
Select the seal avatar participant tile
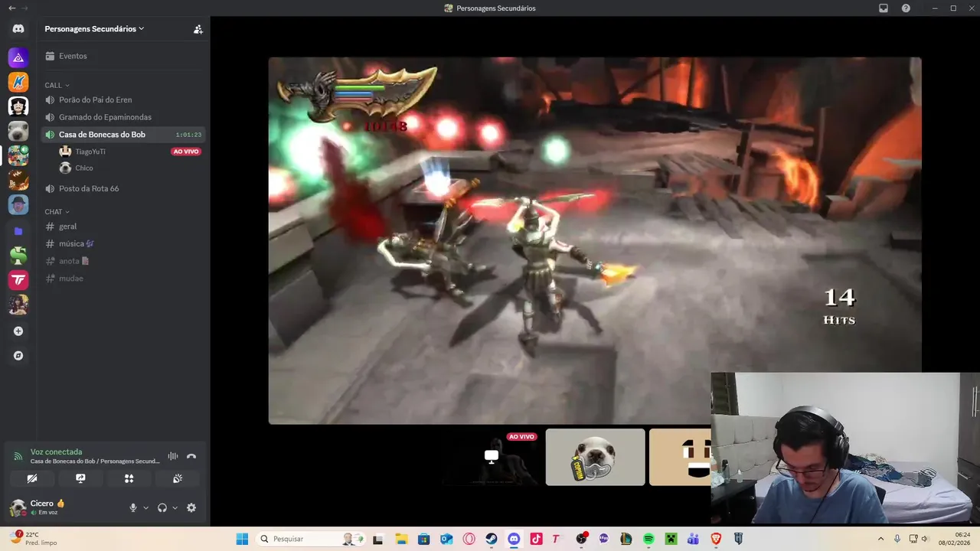pyautogui.click(x=595, y=457)
